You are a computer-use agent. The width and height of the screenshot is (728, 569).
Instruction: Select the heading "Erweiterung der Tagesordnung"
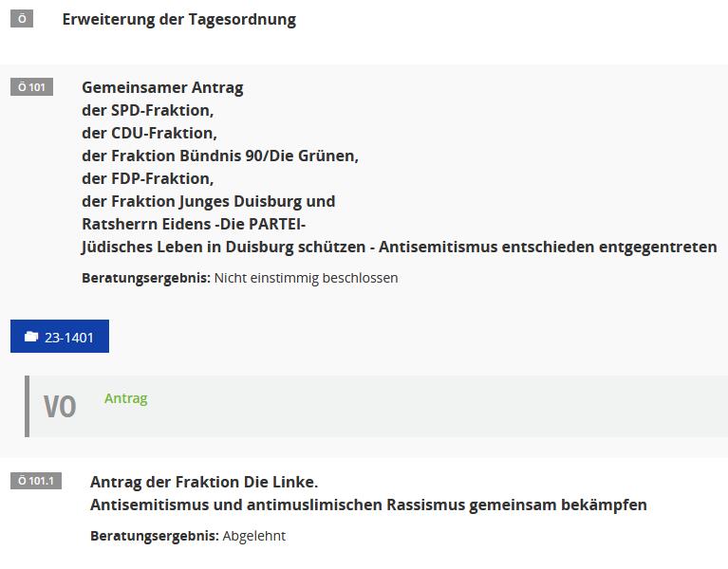pyautogui.click(x=178, y=19)
